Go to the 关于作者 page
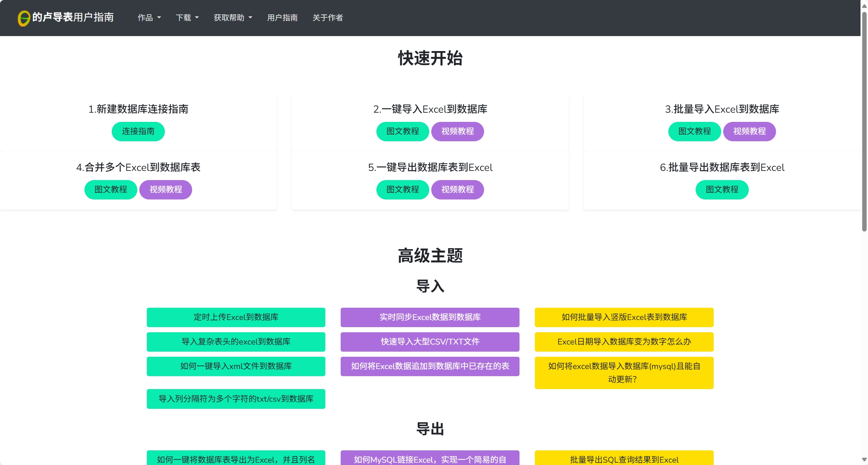 click(327, 18)
